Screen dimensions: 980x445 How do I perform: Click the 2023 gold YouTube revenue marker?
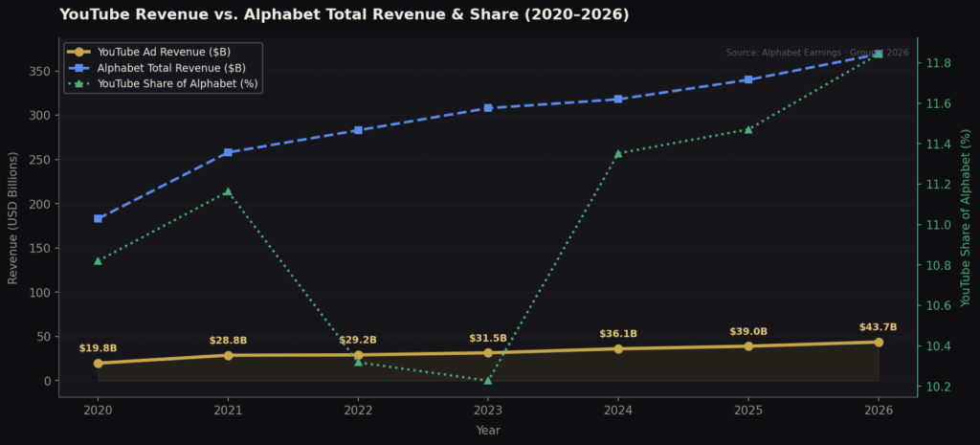tap(488, 353)
